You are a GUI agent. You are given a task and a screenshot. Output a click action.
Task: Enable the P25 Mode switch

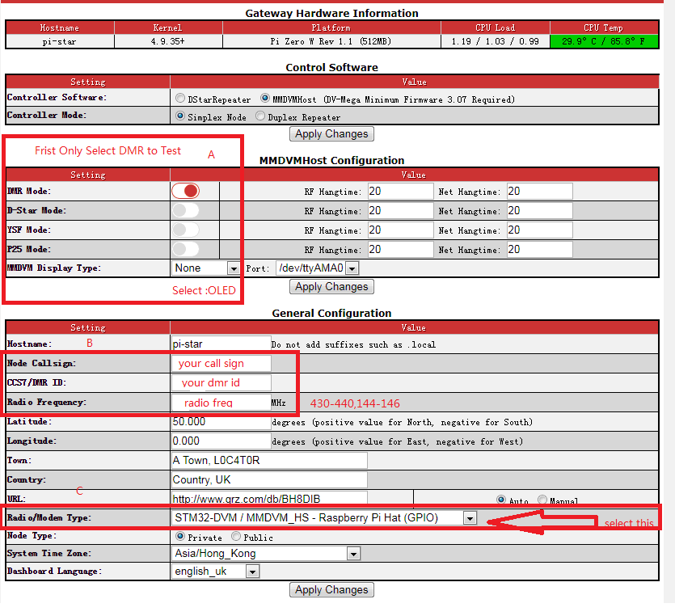[186, 249]
